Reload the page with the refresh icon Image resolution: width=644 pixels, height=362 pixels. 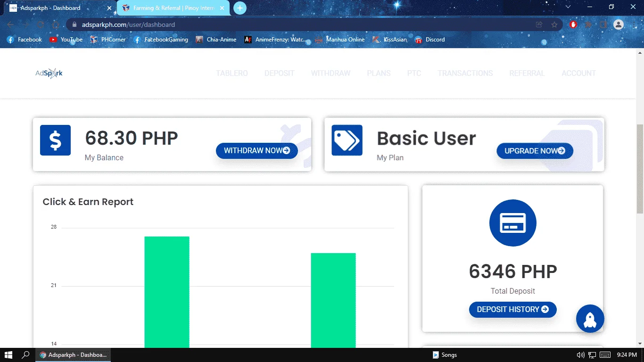coord(41,25)
